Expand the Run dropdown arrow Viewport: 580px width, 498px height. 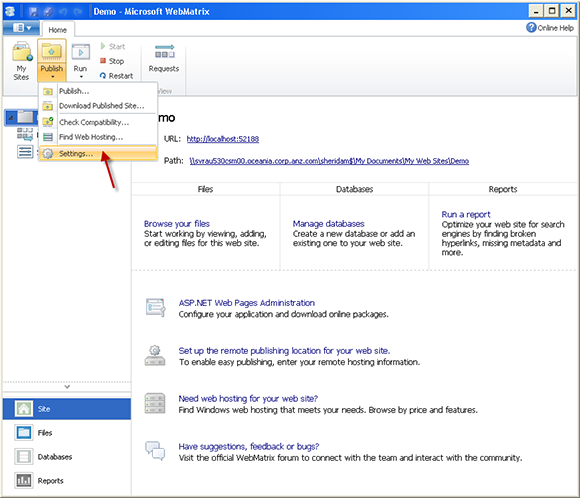[81, 77]
